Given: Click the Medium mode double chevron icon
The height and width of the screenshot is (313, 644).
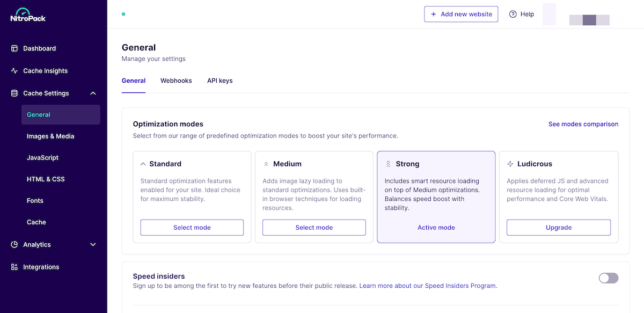Looking at the screenshot, I should point(266,164).
